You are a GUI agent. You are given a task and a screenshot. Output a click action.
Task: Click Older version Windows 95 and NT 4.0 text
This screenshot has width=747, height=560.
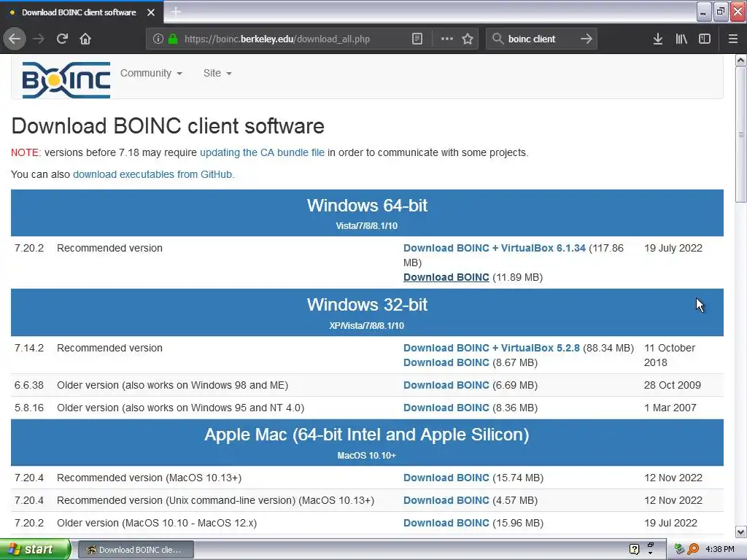click(x=181, y=408)
